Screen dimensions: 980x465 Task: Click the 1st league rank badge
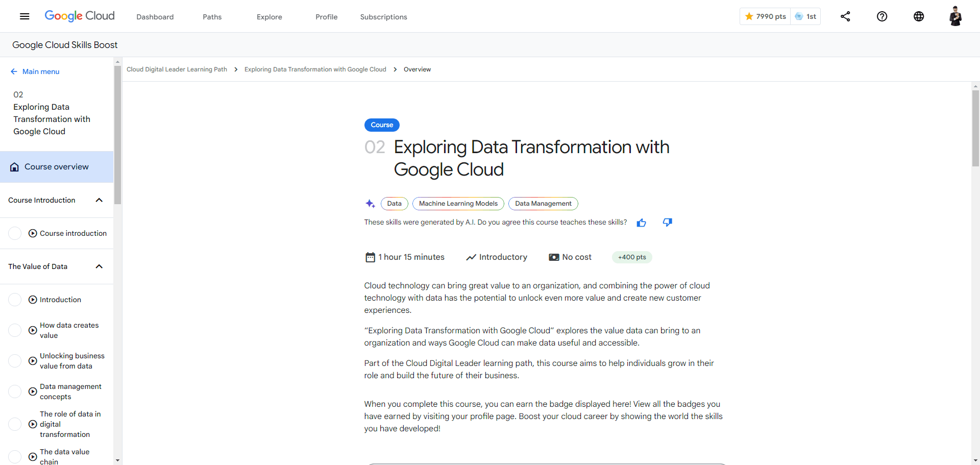pyautogui.click(x=806, y=16)
